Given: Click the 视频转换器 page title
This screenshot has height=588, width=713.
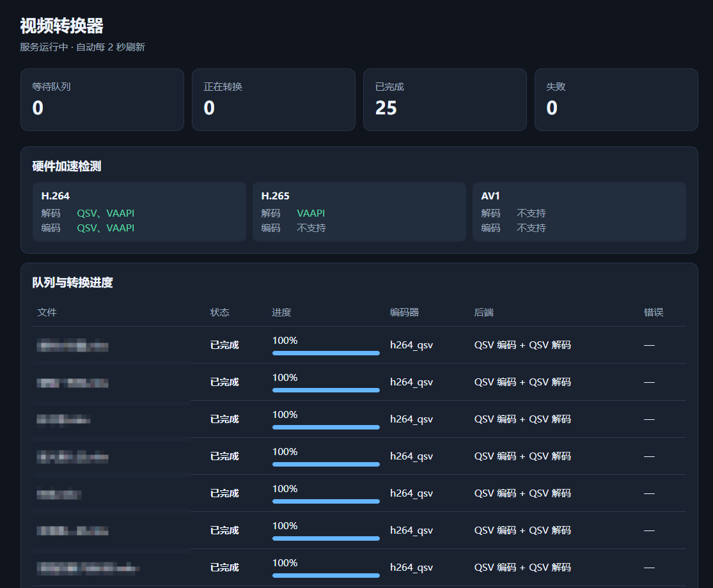Looking at the screenshot, I should point(62,26).
